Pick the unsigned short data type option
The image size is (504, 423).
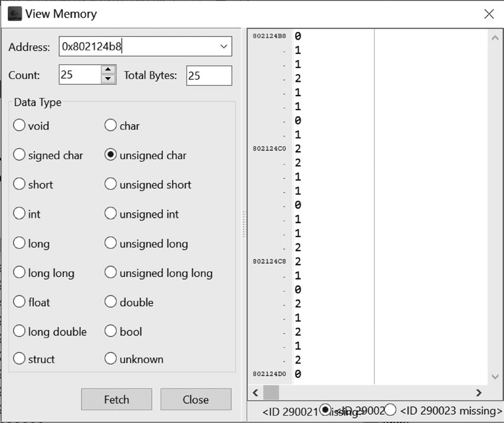(110, 184)
